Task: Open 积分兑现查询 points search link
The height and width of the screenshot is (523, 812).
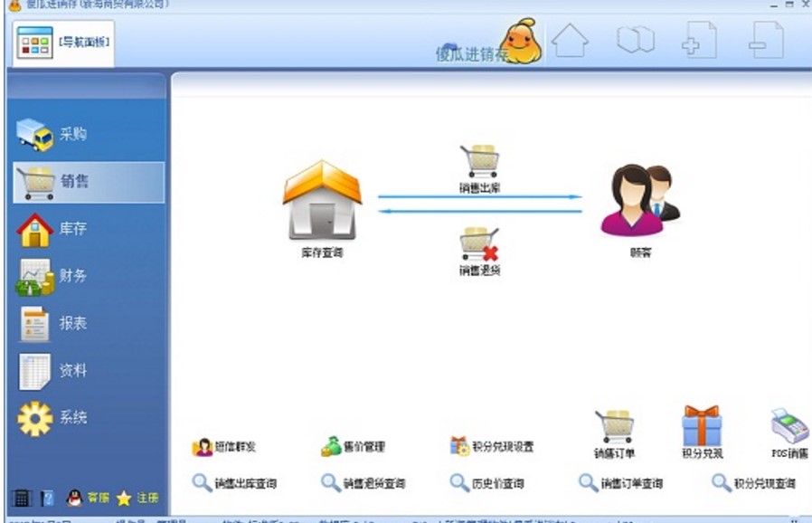Action: (x=753, y=483)
